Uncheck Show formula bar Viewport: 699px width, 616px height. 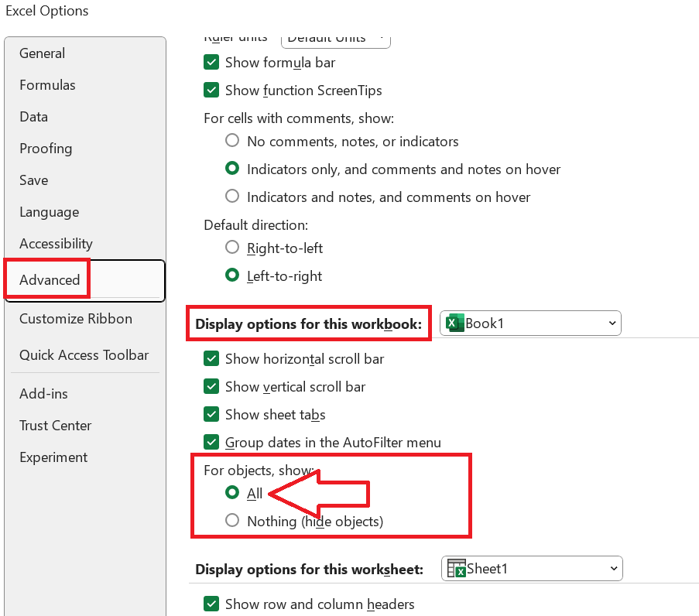coord(211,63)
